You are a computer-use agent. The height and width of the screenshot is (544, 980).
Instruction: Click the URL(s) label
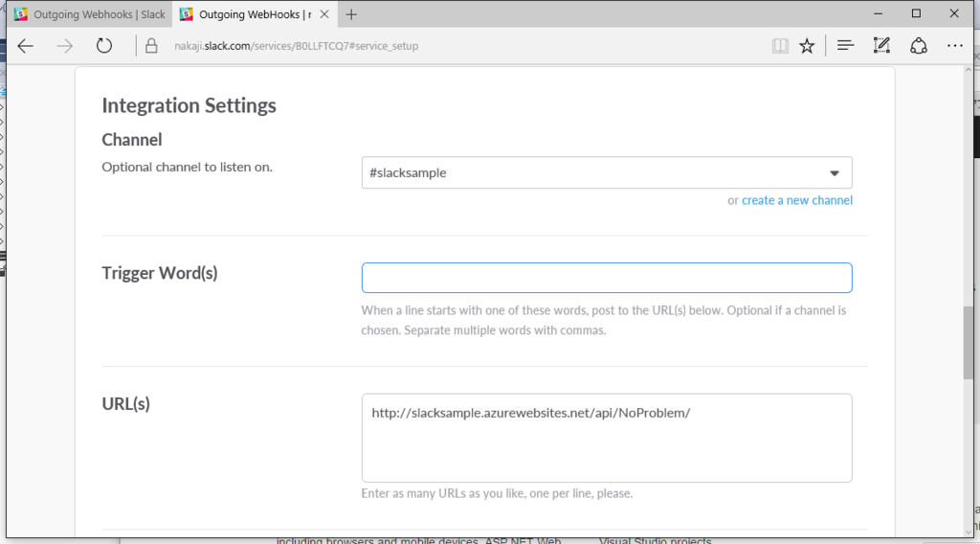(x=125, y=403)
